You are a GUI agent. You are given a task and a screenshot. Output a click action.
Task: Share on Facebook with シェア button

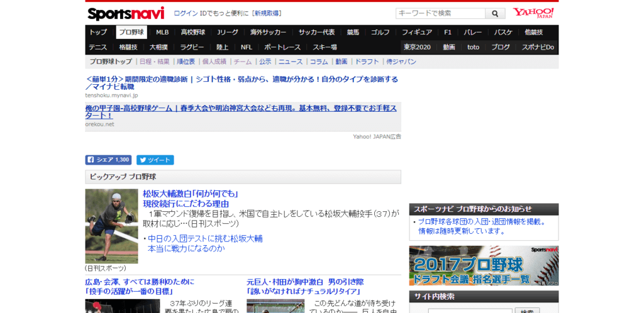point(108,160)
